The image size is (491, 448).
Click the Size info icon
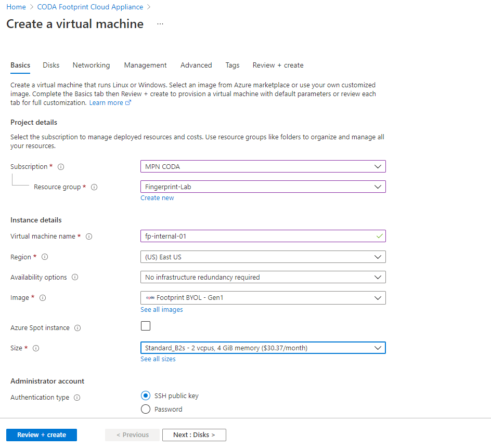tap(36, 348)
